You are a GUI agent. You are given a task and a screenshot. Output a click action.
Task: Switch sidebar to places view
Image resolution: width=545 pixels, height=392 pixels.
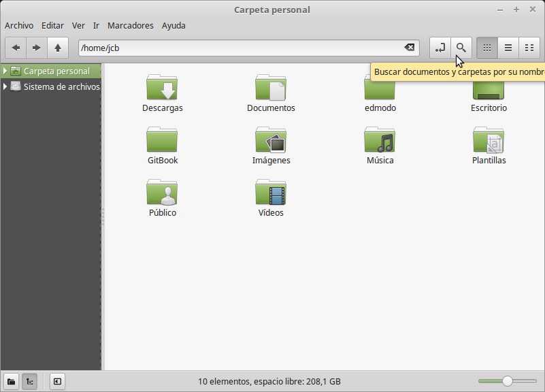point(12,381)
